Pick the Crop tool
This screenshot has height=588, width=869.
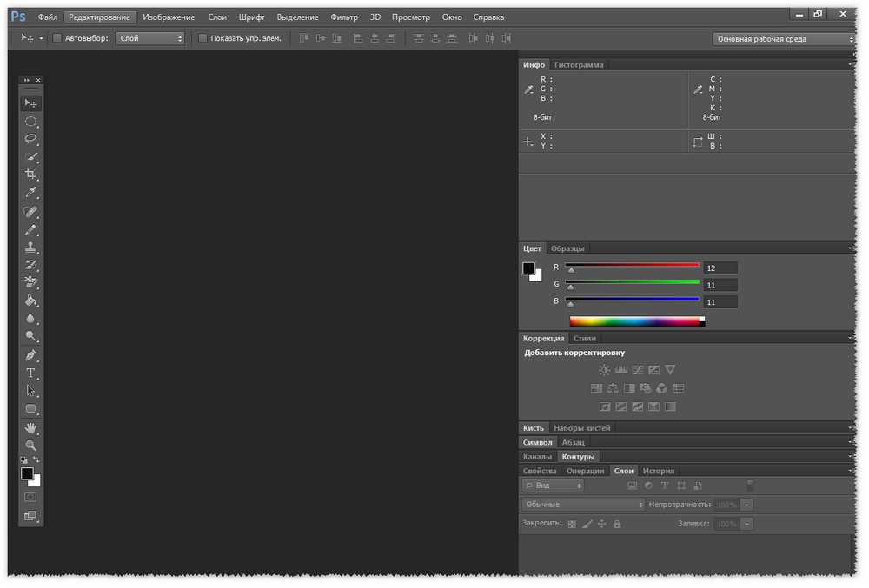[x=30, y=175]
